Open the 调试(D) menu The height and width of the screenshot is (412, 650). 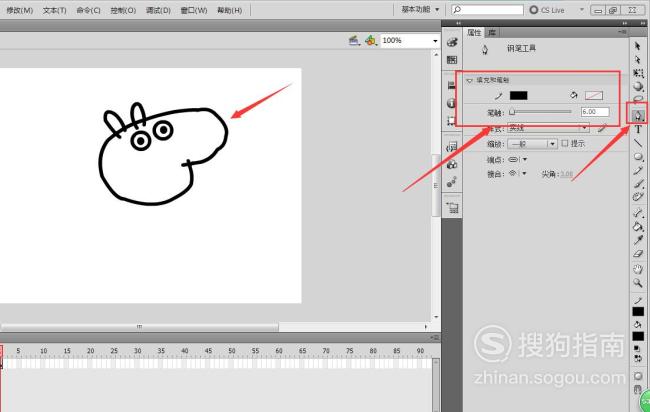coord(158,10)
